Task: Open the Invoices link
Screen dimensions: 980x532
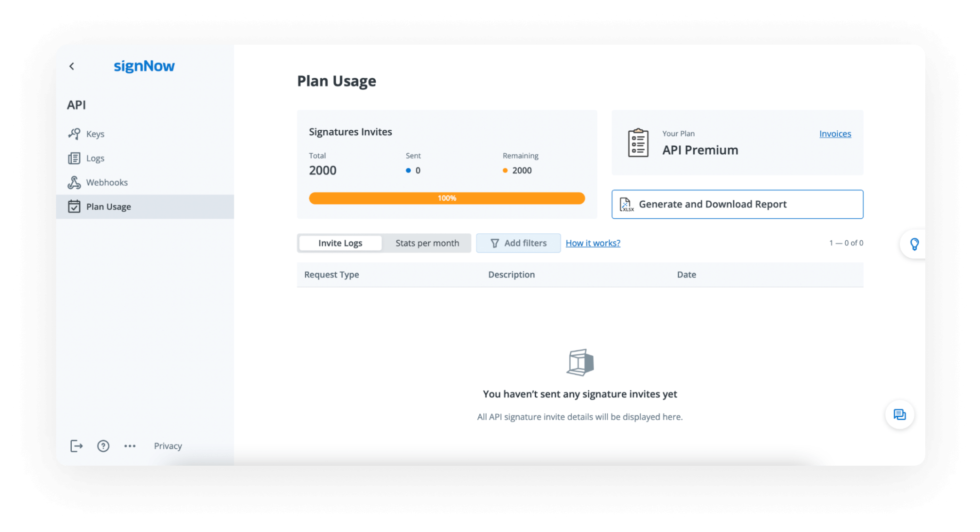Action: click(835, 134)
